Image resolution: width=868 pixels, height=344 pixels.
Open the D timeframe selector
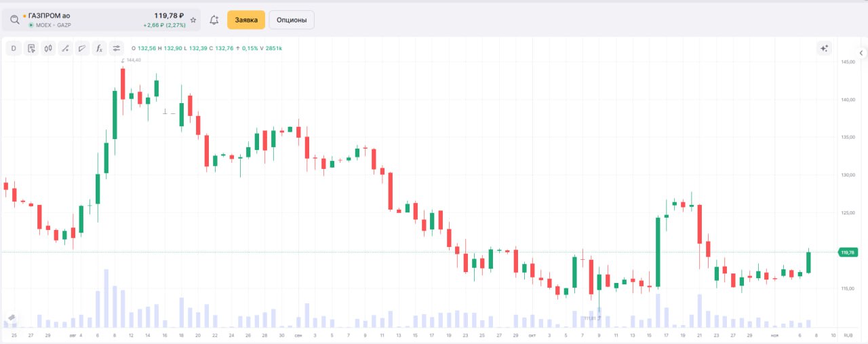(14, 48)
